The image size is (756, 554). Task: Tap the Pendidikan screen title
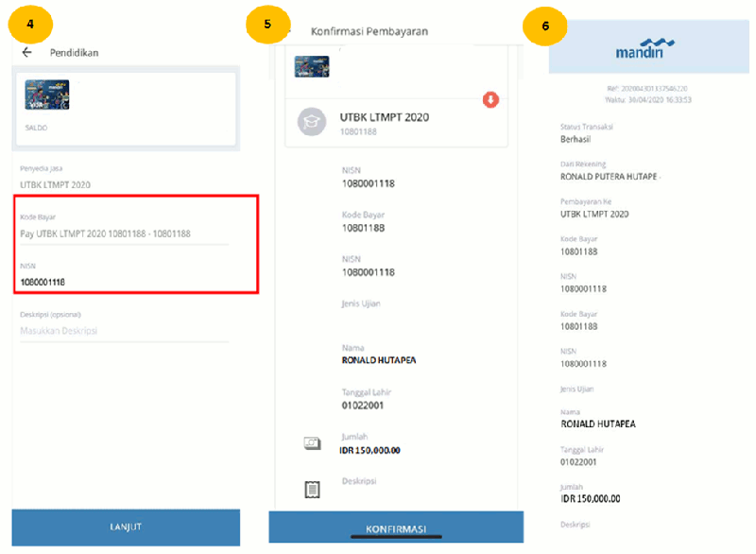pos(75,53)
